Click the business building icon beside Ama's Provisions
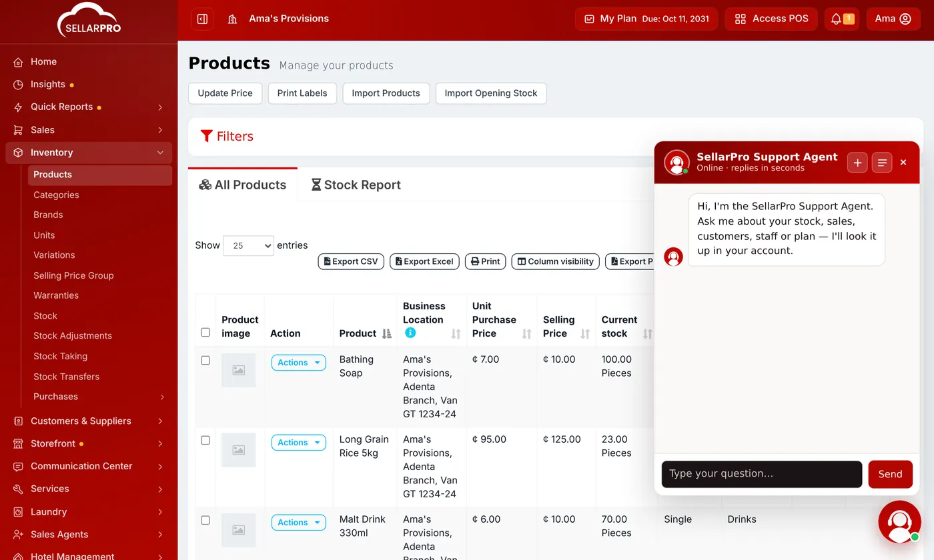This screenshot has width=934, height=560. point(232,19)
